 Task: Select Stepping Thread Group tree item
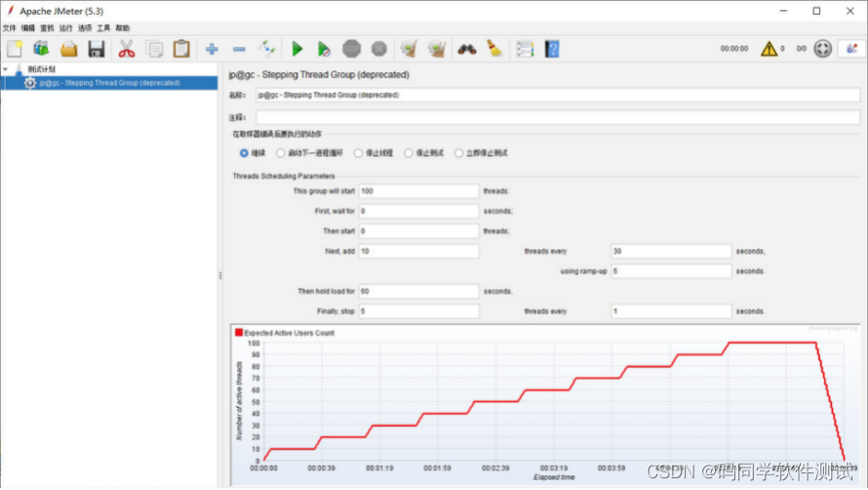109,83
